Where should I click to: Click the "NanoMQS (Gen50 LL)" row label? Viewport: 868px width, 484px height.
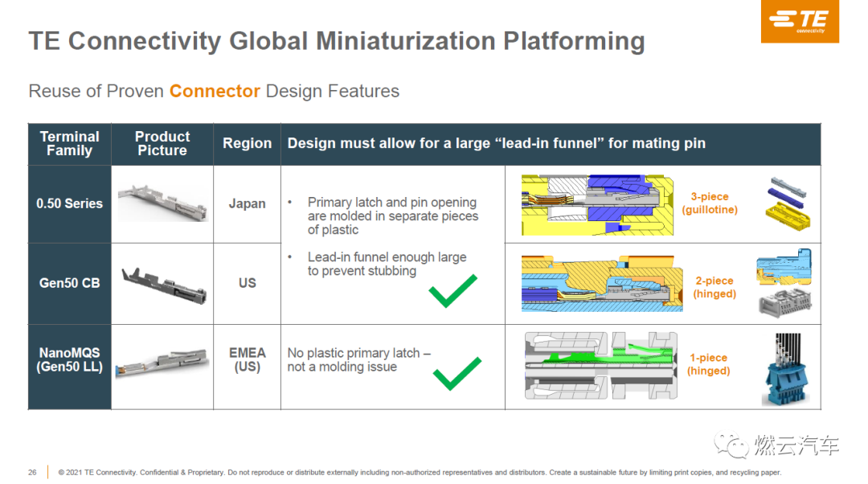(70, 360)
